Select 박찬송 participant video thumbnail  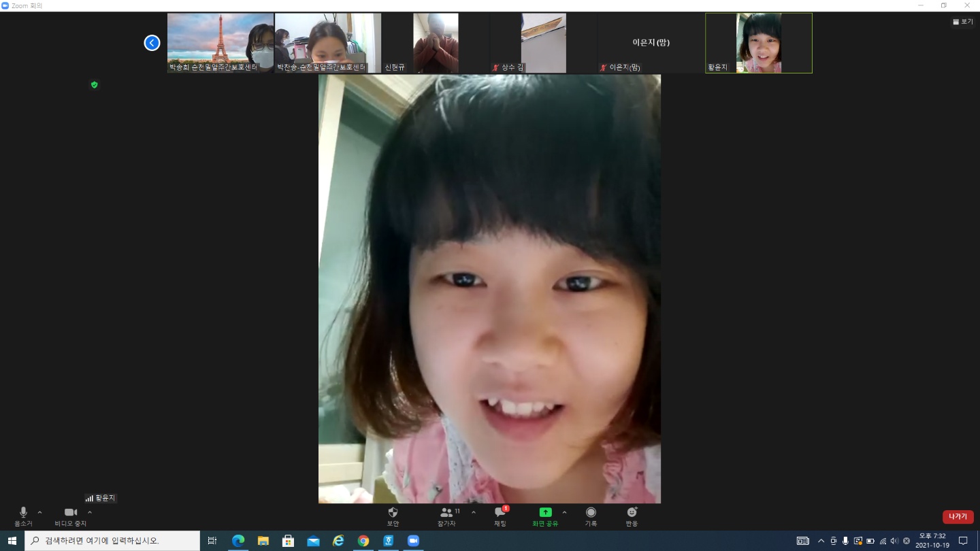[328, 43]
